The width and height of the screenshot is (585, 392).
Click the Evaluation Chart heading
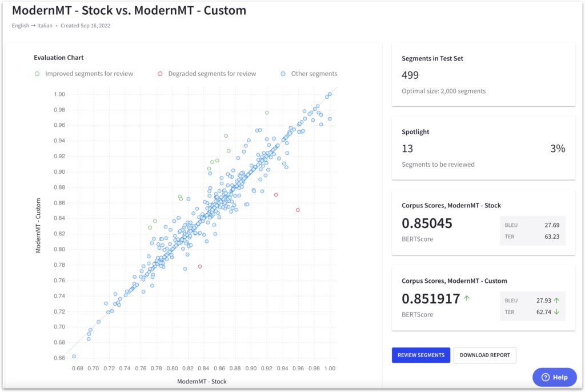point(59,58)
